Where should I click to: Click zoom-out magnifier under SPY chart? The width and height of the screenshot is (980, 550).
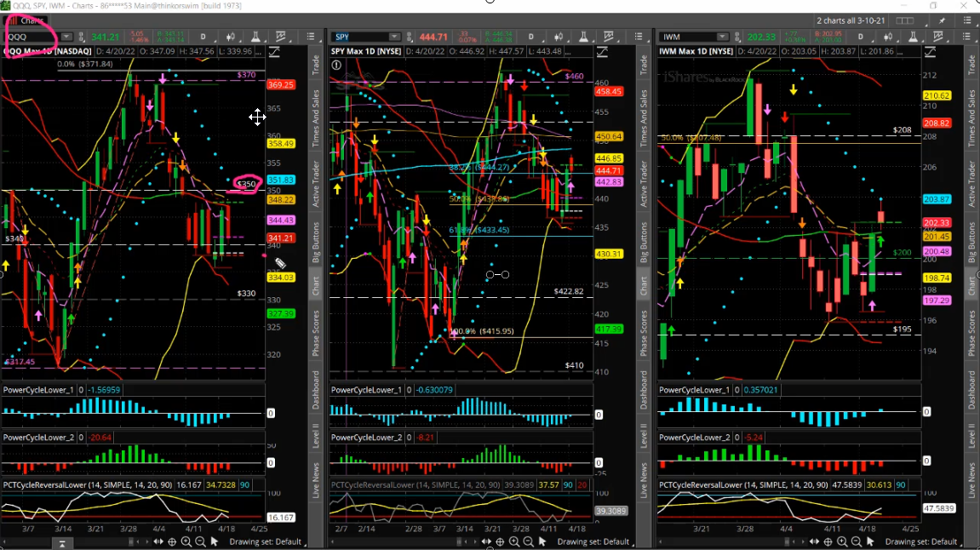[x=529, y=541]
